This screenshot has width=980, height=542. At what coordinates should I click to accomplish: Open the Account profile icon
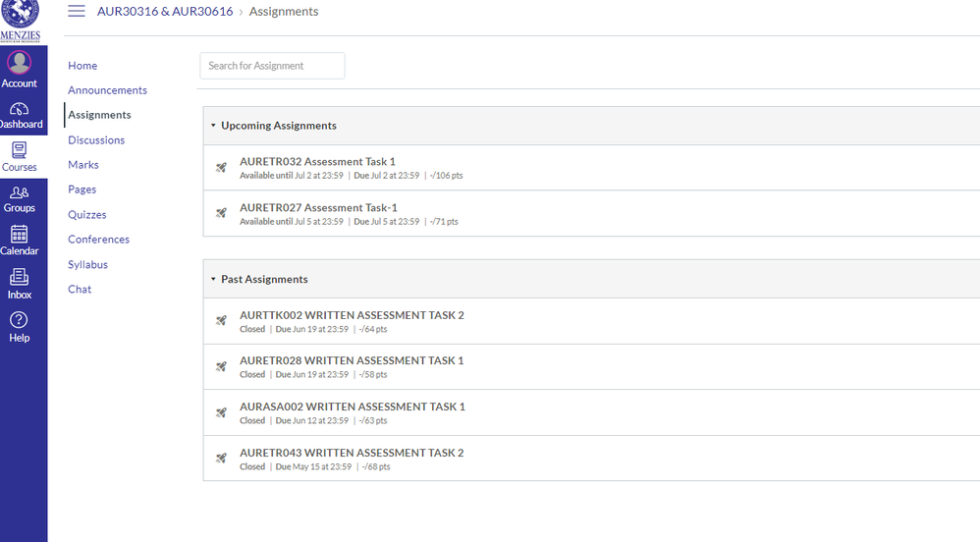pos(20,63)
